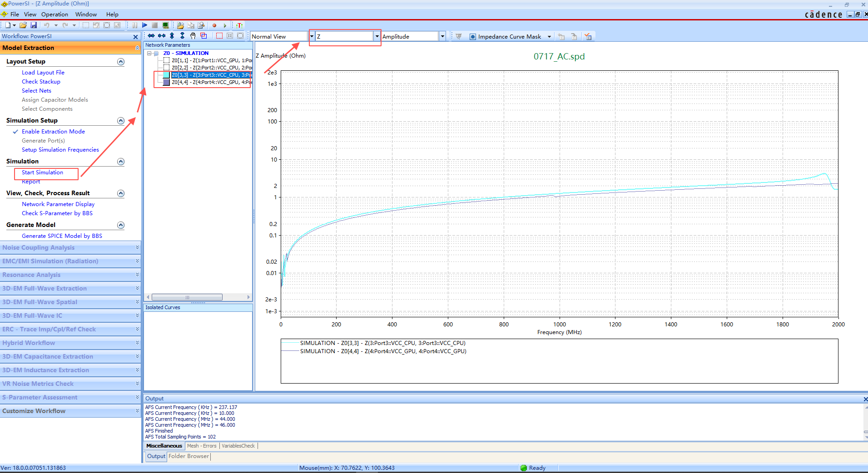Screen dimensions: 868x473
Task: Open the Window menu
Action: click(x=86, y=15)
